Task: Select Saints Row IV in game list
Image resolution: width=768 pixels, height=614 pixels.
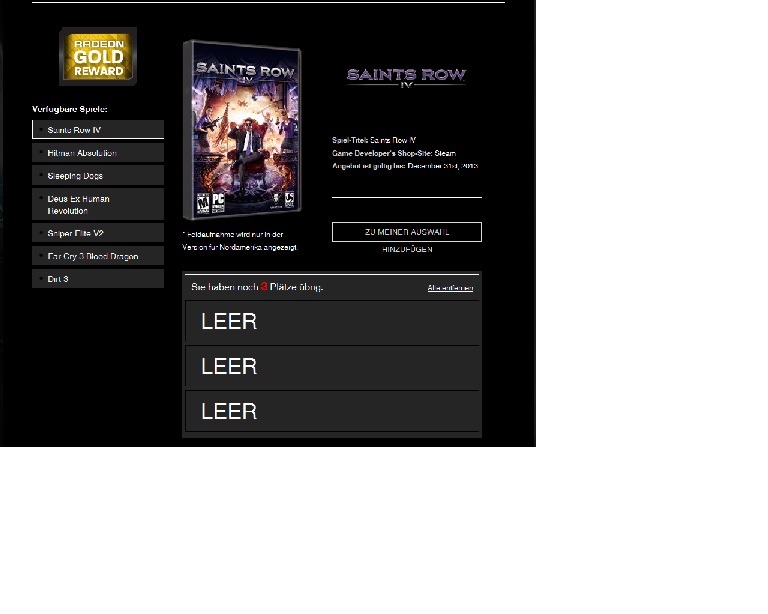Action: (x=98, y=130)
